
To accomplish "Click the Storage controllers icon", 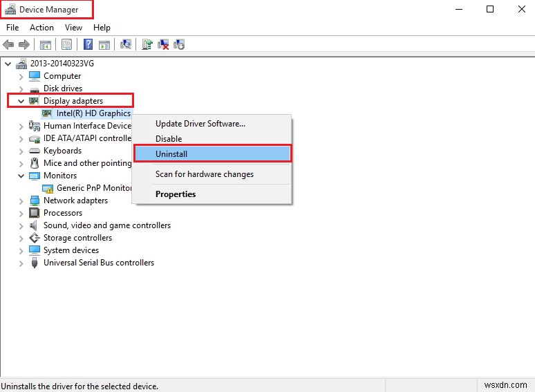I will click(35, 238).
